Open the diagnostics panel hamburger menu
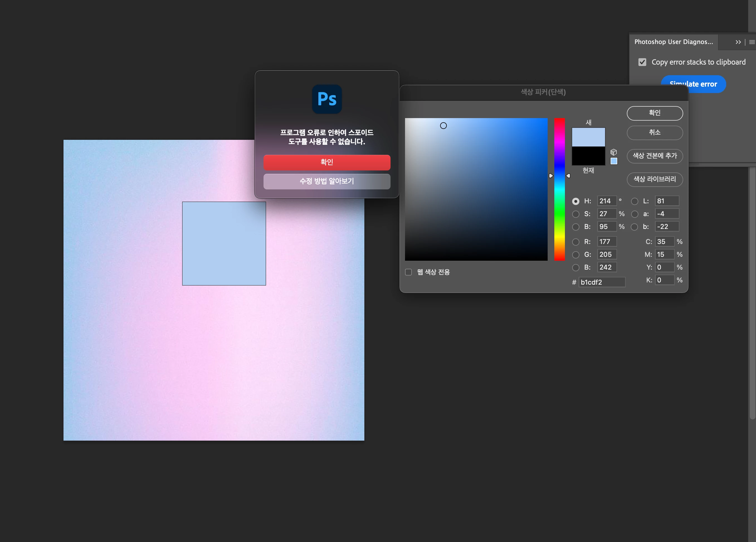 click(x=752, y=42)
